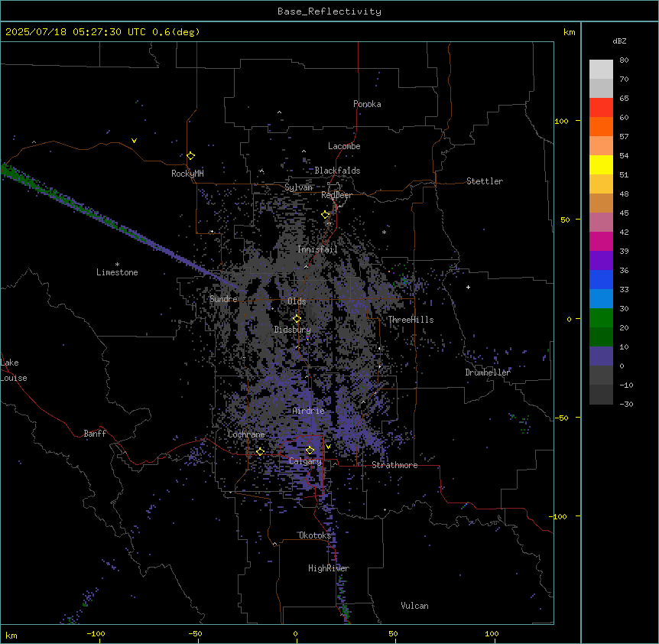
Task: Click the -100 tick label on the horizontal axis
Action: (96, 633)
